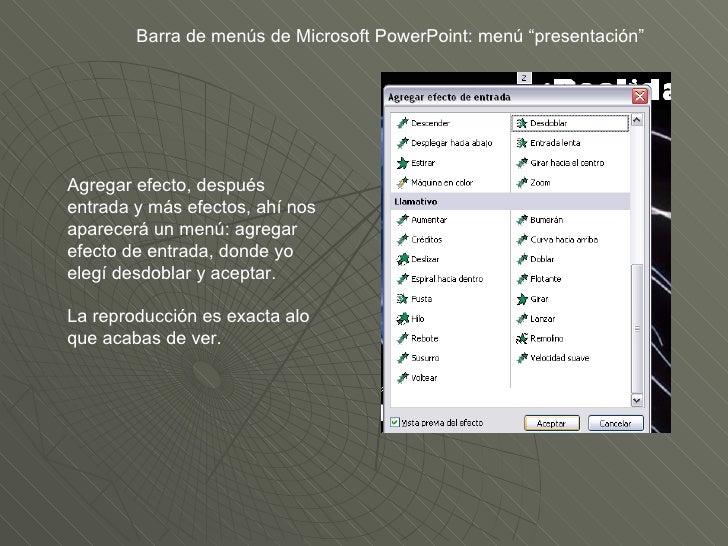Click the Espiral hacia dentro icon
The image size is (728, 546).
(403, 279)
